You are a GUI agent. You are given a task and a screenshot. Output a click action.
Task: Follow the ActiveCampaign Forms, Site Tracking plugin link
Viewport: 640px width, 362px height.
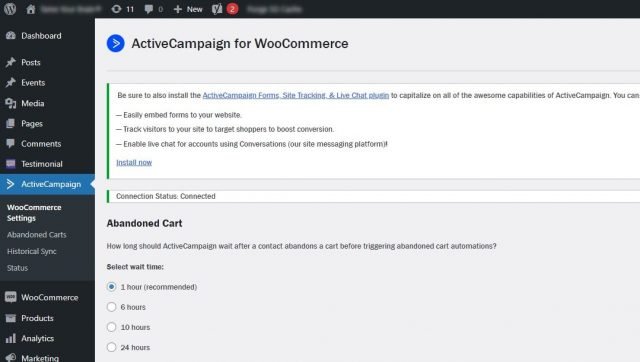[x=296, y=95]
